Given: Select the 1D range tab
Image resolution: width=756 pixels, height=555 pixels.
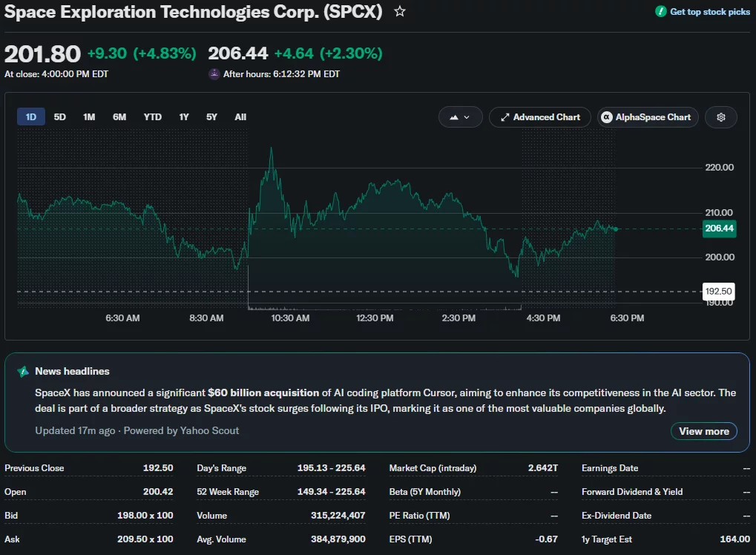Looking at the screenshot, I should click(31, 116).
